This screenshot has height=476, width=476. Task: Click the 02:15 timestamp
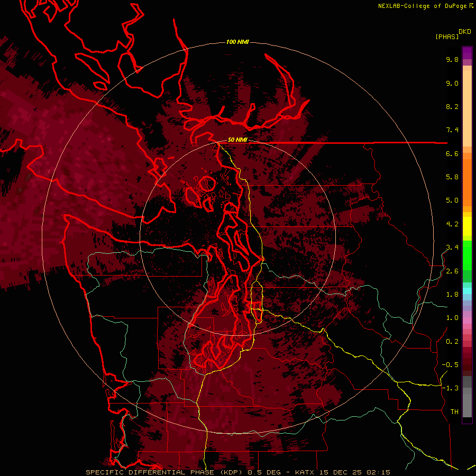pyautogui.click(x=378, y=472)
